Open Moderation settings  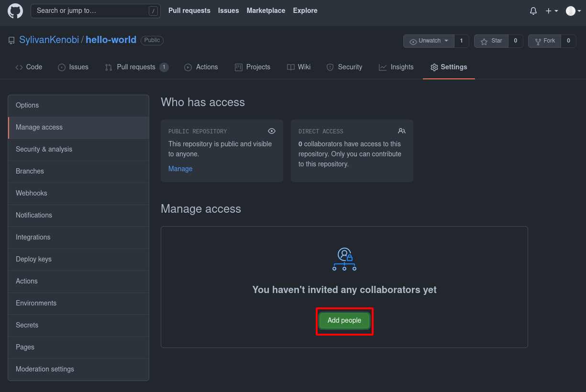pyautogui.click(x=78, y=370)
